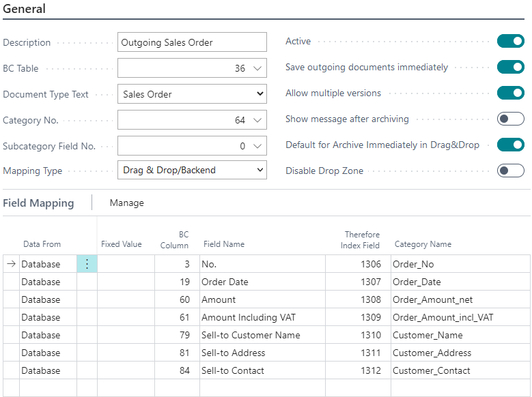Open the Category No. lookup dropdown
Screen dimensions: 532x397
coord(257,120)
